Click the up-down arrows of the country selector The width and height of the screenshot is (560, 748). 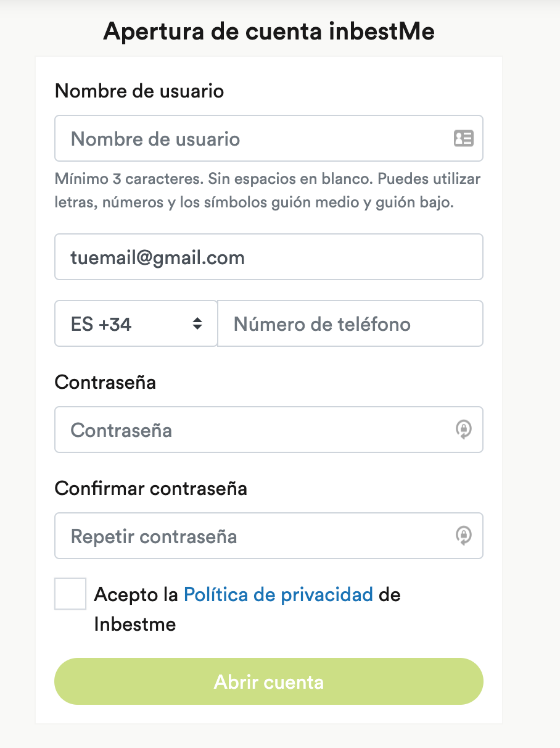click(x=197, y=323)
